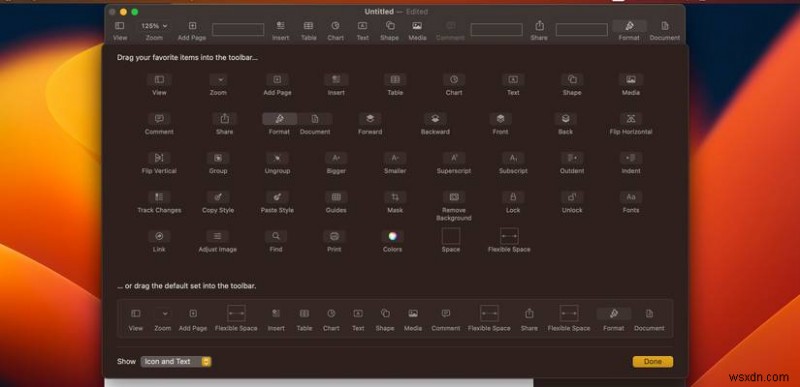Click the Print icon in the palette
This screenshot has height=387, width=800.
click(334, 237)
